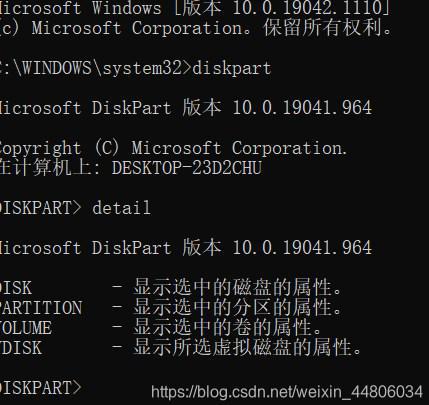Click the DISK option line

click(x=171, y=288)
